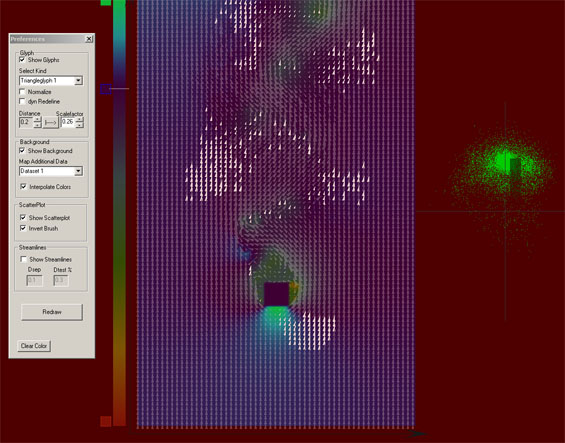Open the Dataset 1 additional data dropdown
The image size is (565, 443).
point(78,171)
